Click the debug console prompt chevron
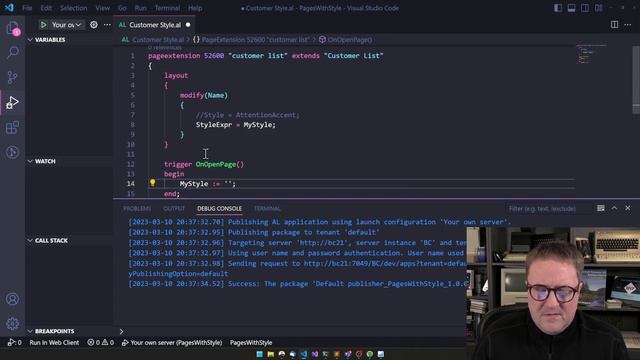Image resolution: width=640 pixels, height=360 pixels. pos(121,331)
